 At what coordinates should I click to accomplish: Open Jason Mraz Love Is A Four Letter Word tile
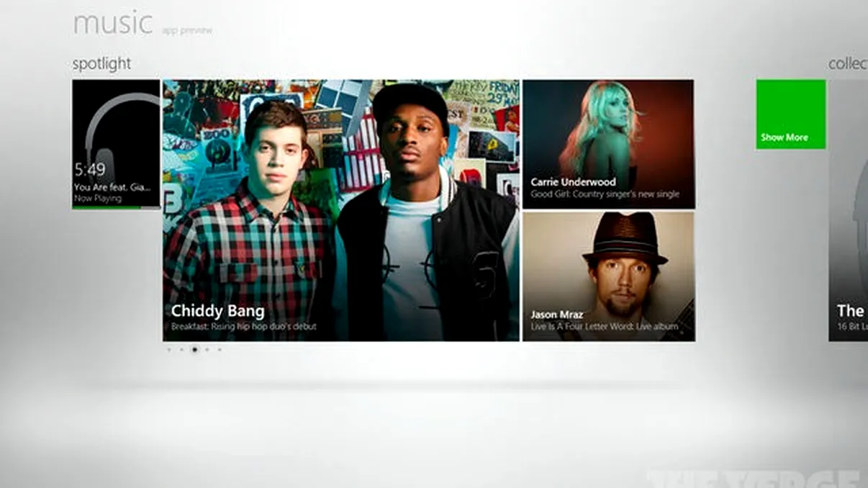[608, 277]
